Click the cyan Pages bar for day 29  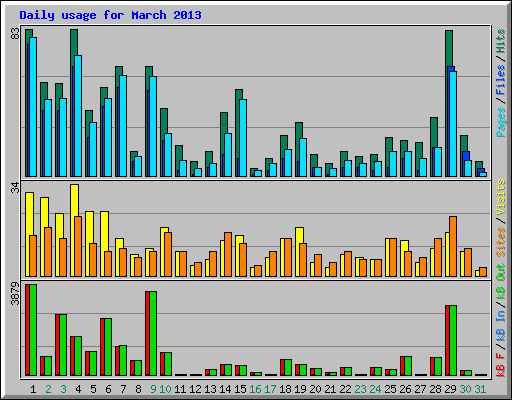click(x=453, y=124)
